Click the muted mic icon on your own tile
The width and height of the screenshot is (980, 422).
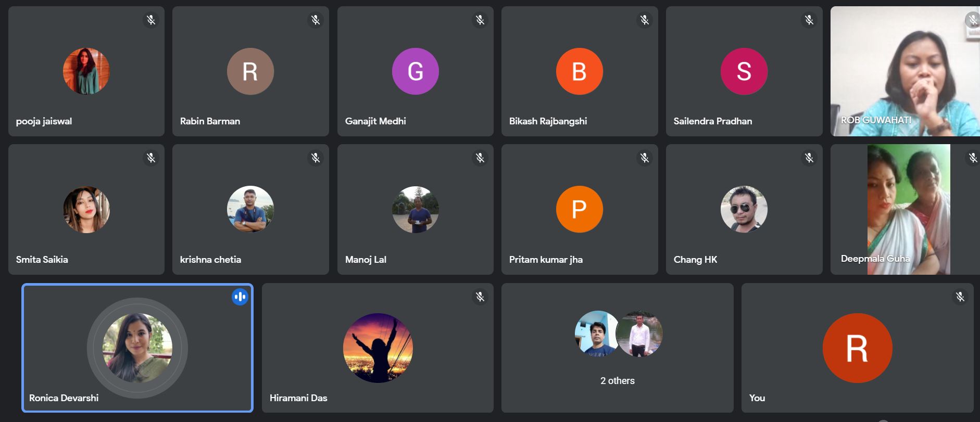[x=960, y=297]
